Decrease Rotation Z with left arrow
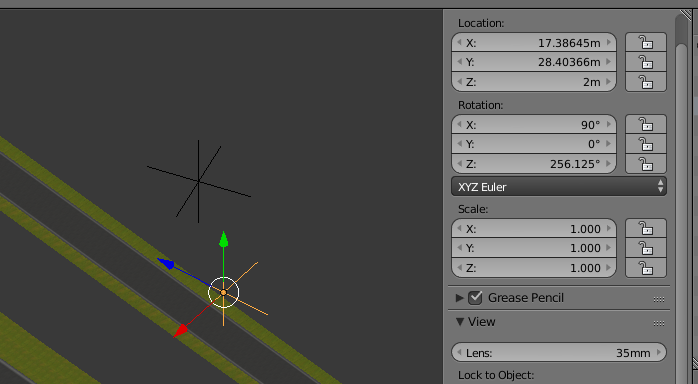Viewport: 698px width, 384px height. click(x=459, y=164)
